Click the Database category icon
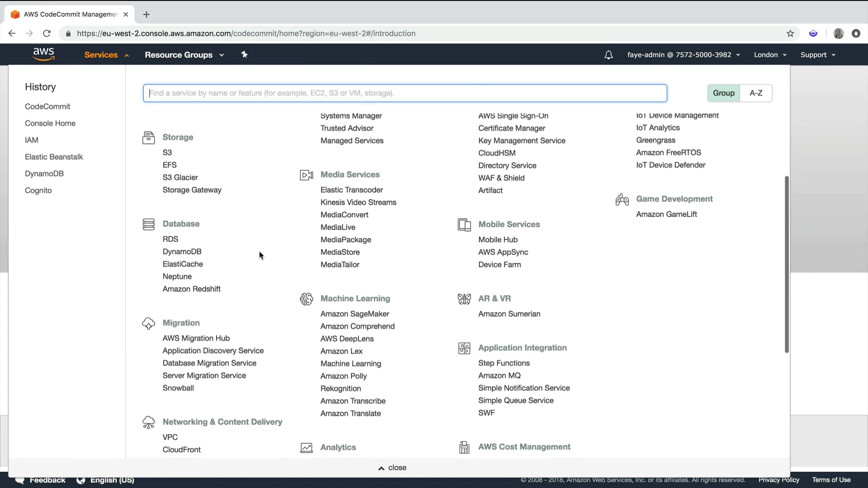 click(x=148, y=224)
